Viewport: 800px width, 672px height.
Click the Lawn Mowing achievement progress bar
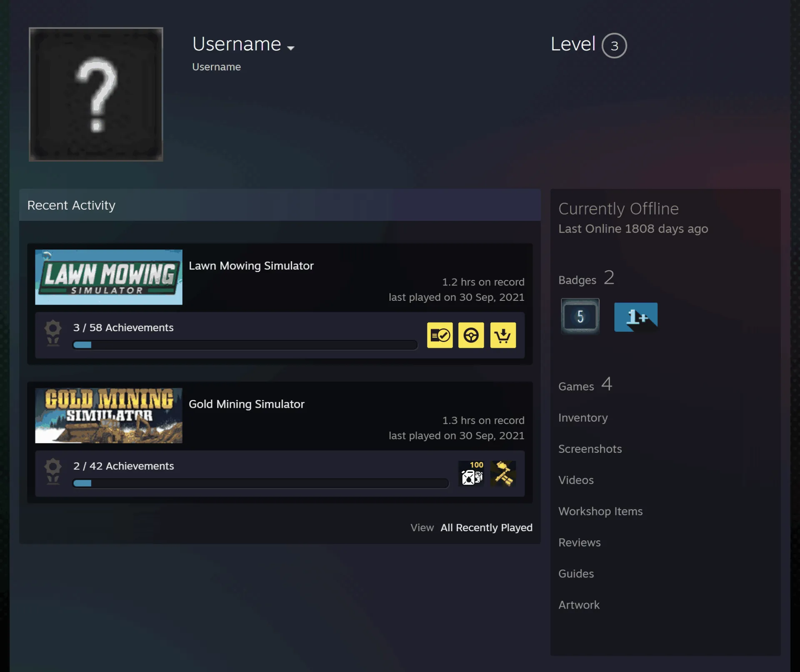[x=245, y=345]
